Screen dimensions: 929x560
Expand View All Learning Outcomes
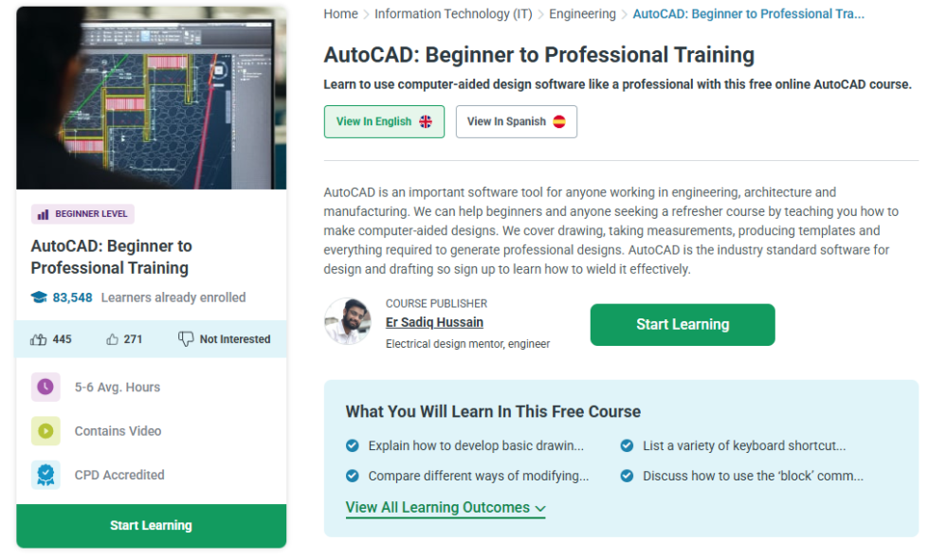click(x=446, y=508)
